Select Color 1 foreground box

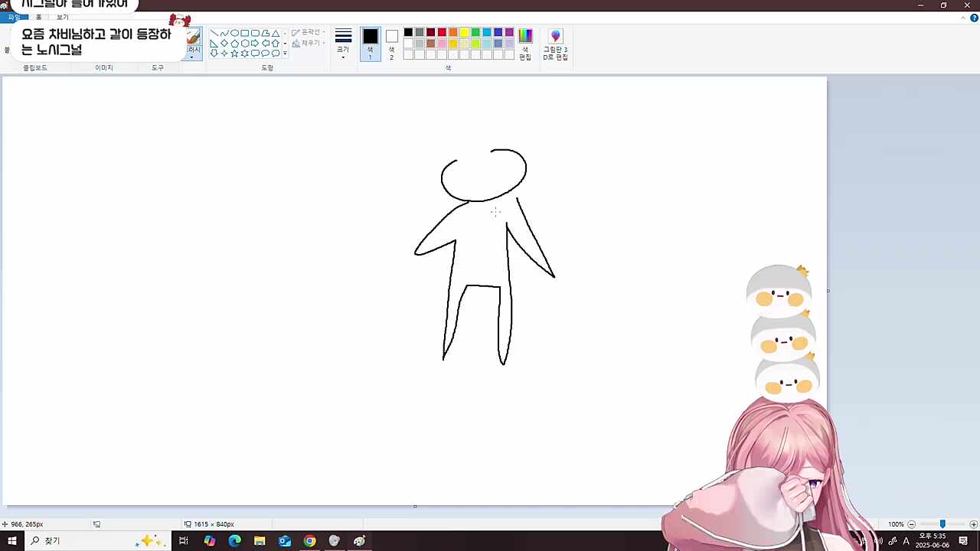click(x=371, y=44)
